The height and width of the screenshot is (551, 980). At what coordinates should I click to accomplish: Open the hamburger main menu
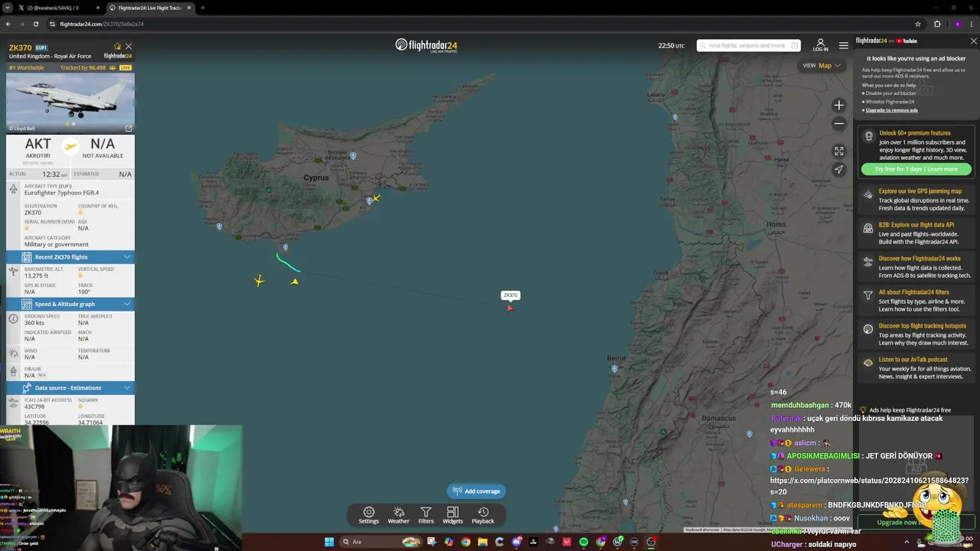pos(843,45)
